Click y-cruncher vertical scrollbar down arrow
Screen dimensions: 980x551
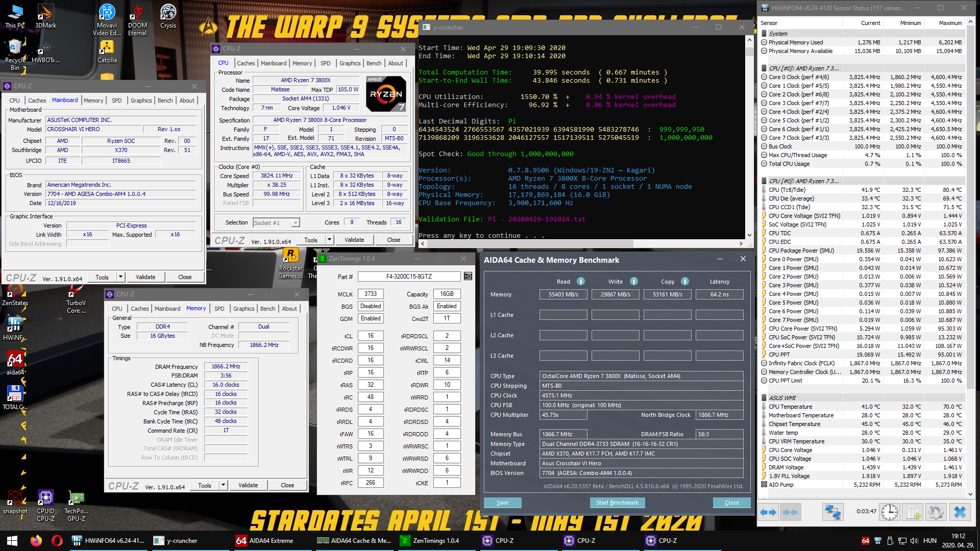point(749,235)
